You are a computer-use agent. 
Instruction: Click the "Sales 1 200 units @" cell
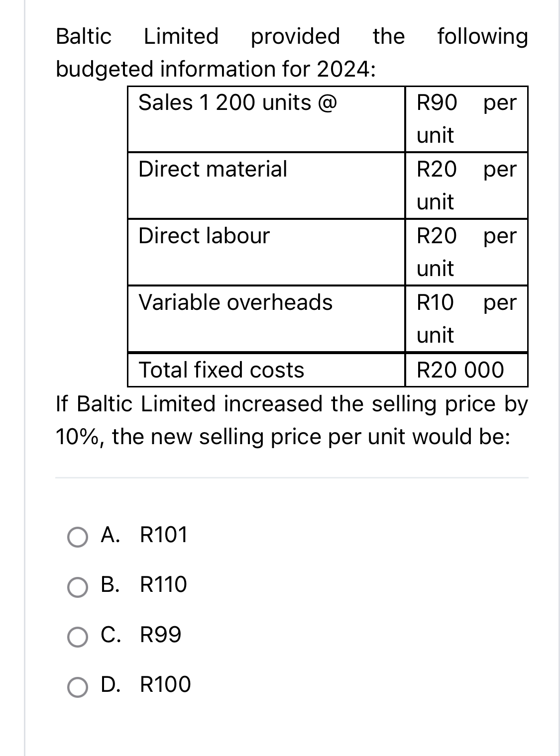tap(238, 103)
